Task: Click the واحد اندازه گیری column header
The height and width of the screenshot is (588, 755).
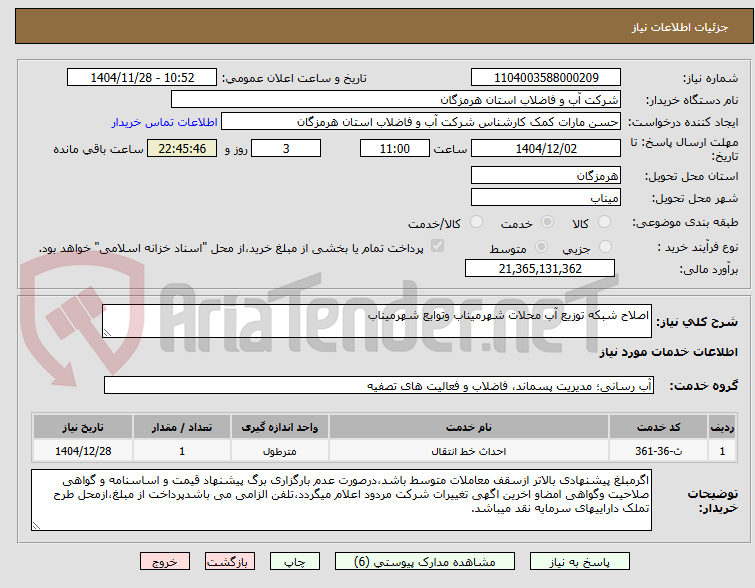Action: 279,427
